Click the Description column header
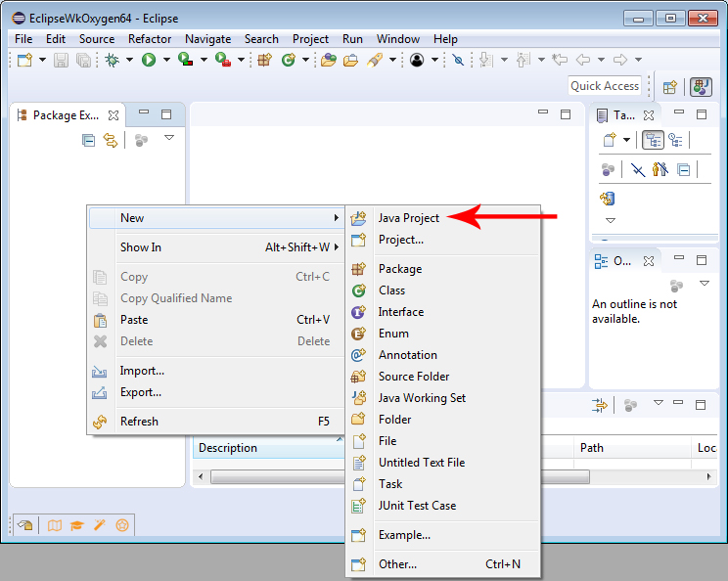The image size is (728, 581). (x=268, y=448)
